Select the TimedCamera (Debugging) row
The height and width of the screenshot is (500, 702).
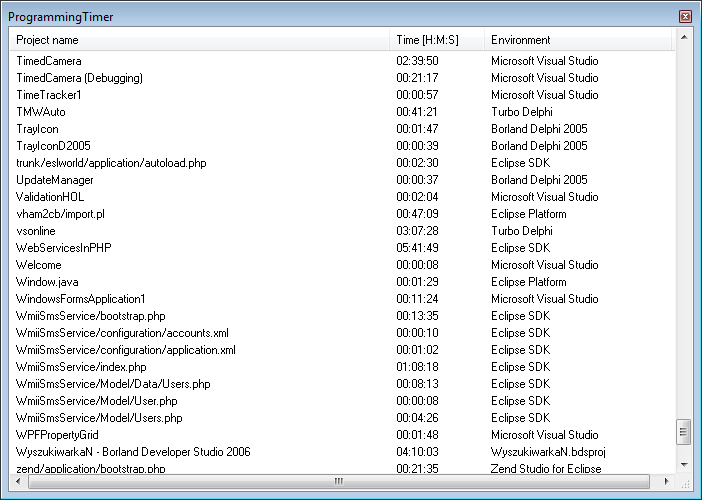tap(342, 78)
